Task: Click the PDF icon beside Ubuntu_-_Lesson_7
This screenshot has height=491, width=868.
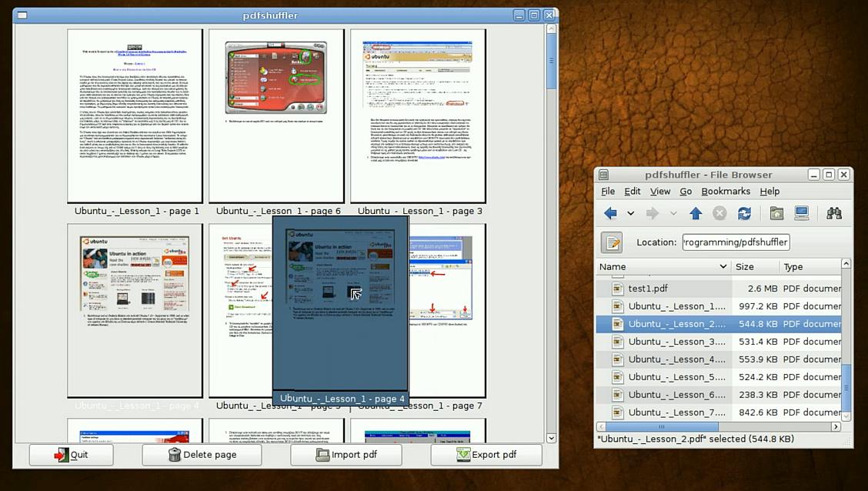Action: [617, 413]
